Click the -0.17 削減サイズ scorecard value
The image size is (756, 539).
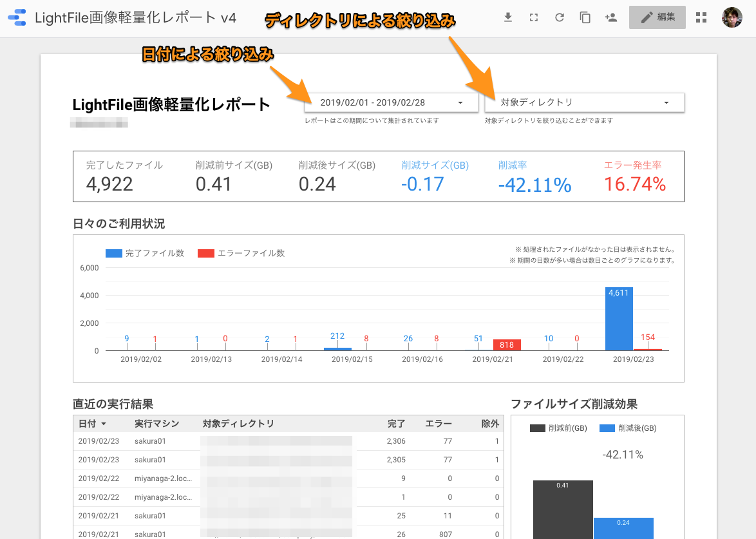point(423,184)
